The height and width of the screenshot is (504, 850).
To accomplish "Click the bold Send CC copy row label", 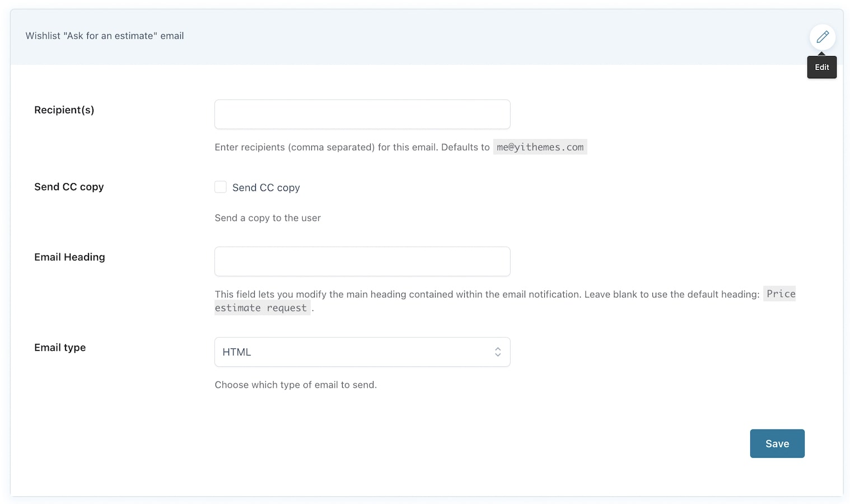I will point(69,187).
